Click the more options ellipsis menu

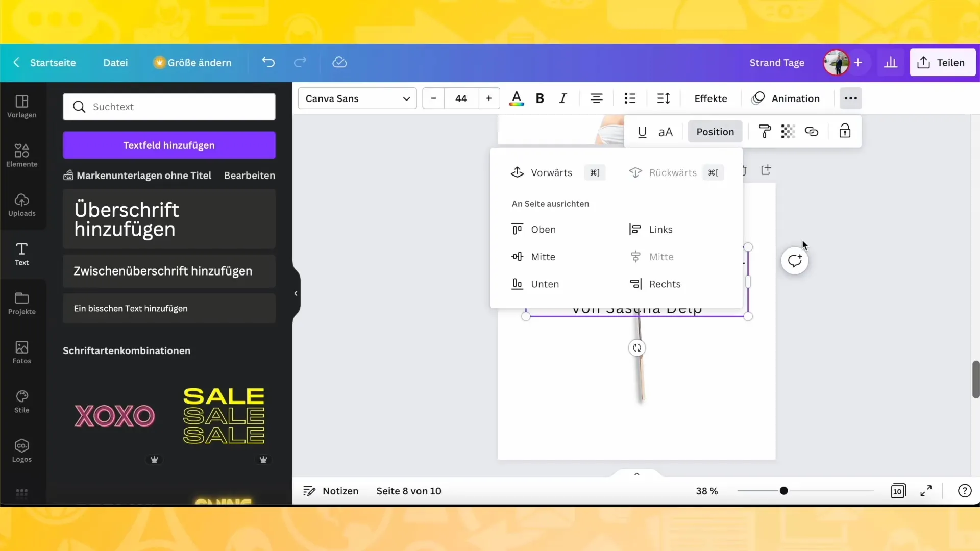(x=850, y=98)
